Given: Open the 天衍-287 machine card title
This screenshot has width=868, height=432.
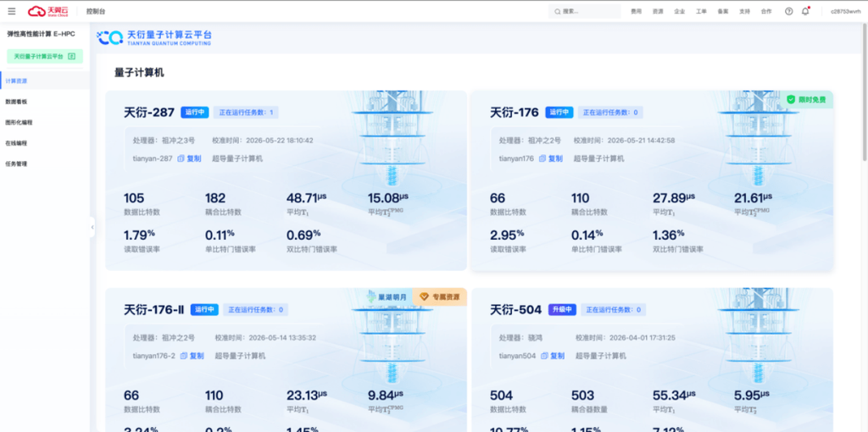Looking at the screenshot, I should pyautogui.click(x=147, y=113).
